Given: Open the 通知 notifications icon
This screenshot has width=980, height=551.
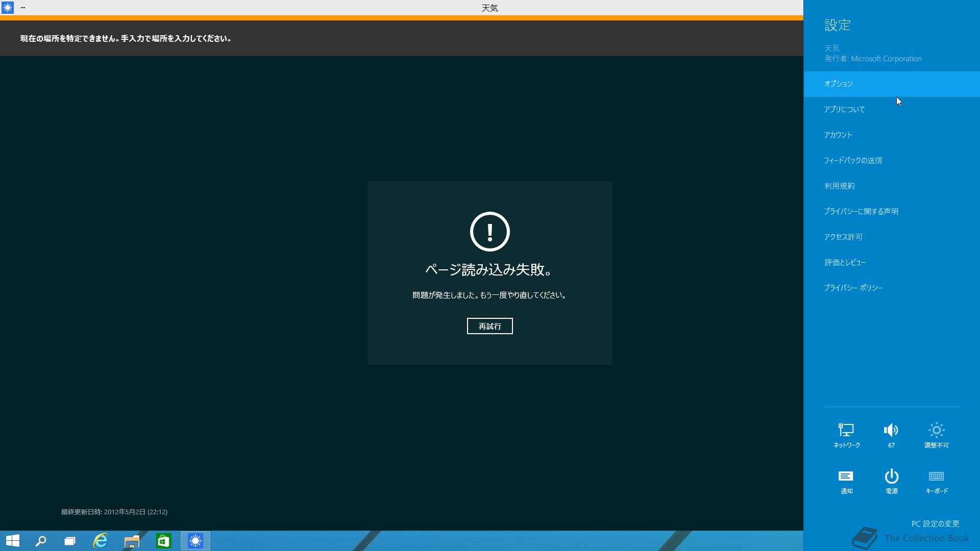Looking at the screenshot, I should pyautogui.click(x=846, y=481).
